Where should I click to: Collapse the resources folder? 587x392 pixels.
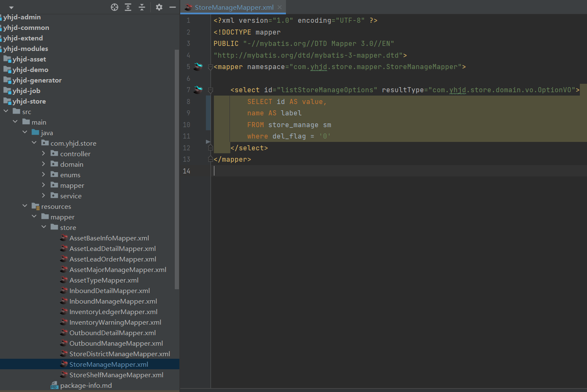[x=25, y=206]
